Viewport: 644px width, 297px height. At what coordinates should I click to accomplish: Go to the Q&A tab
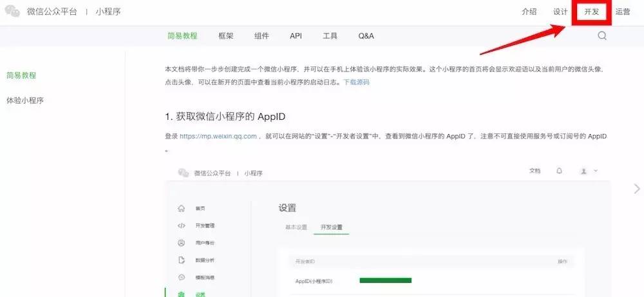point(366,36)
